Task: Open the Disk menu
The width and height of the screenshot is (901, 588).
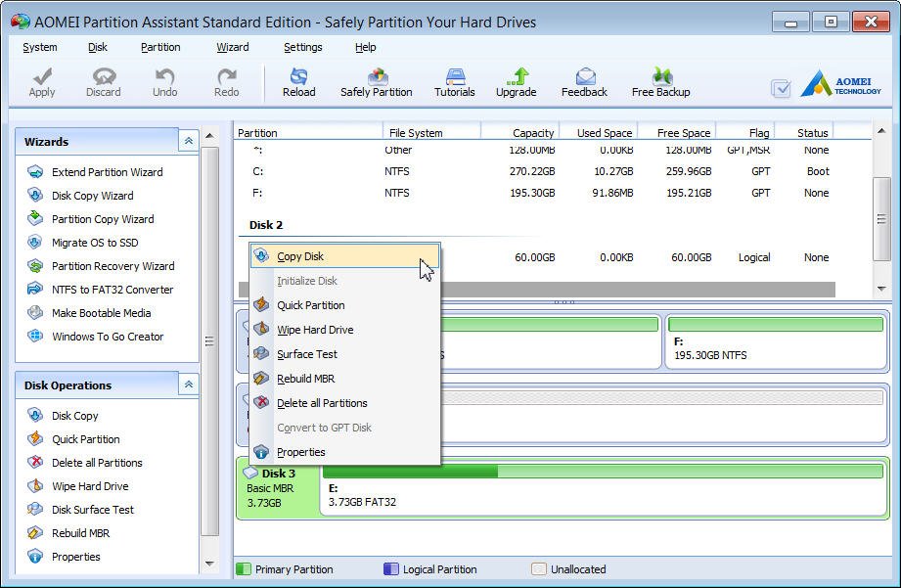Action: tap(98, 47)
